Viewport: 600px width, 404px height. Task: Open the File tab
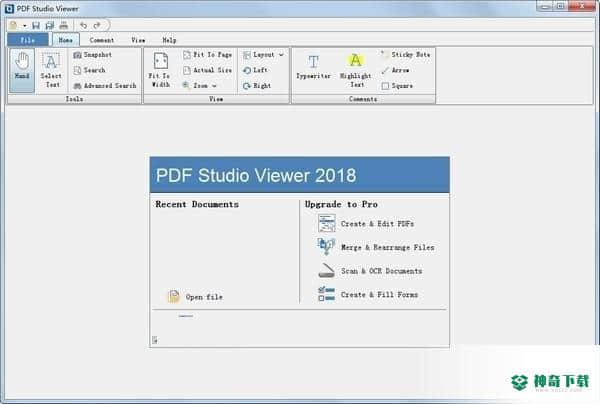(x=28, y=40)
